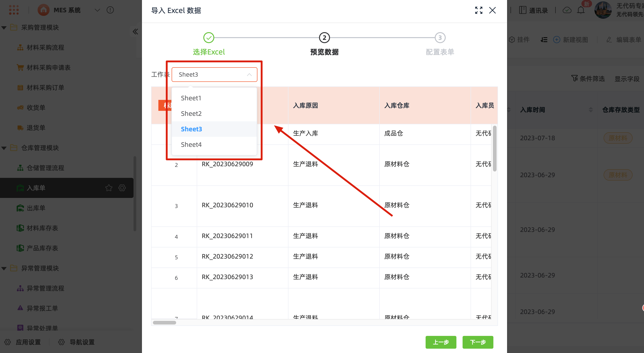Favorite 入库单 with the star icon
The height and width of the screenshot is (353, 644).
click(109, 188)
